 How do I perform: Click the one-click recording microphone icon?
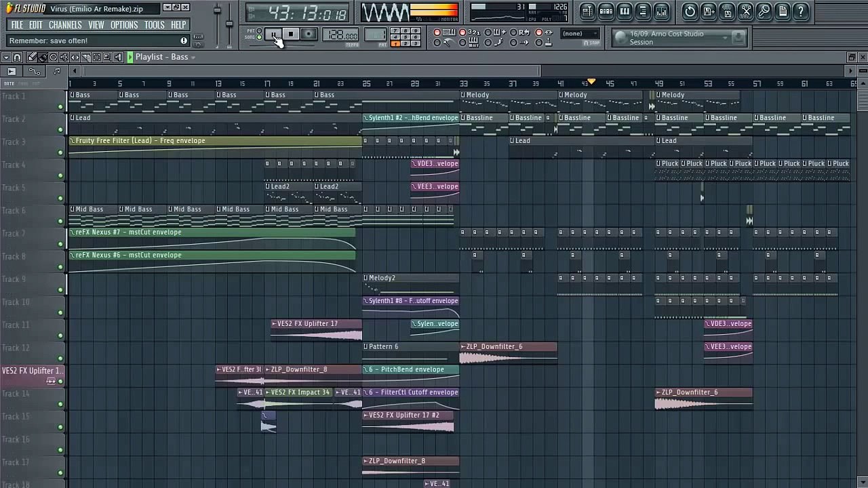tap(764, 12)
